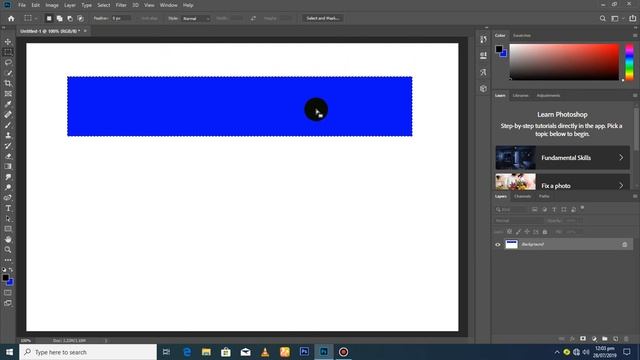Select the Healing Brush tool

(x=8, y=115)
